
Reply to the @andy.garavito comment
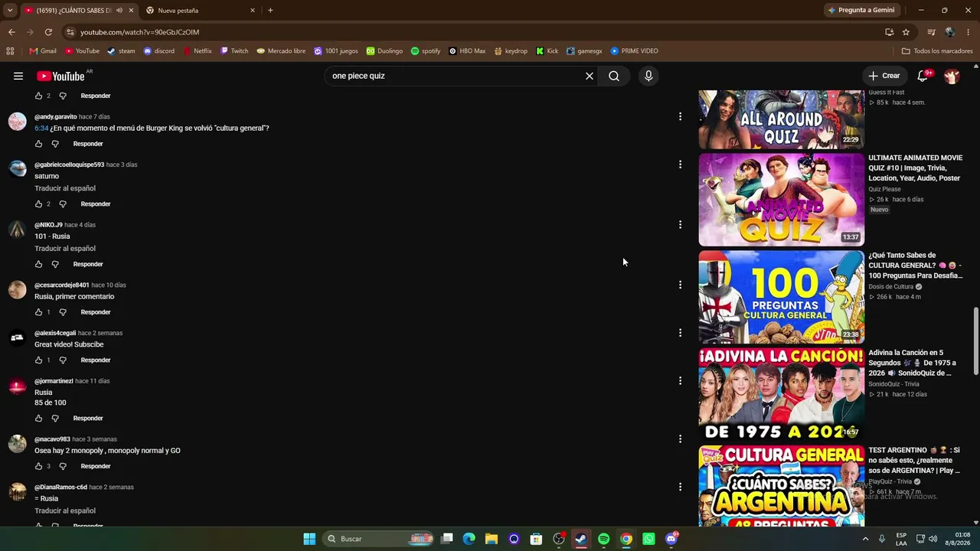[x=88, y=144]
